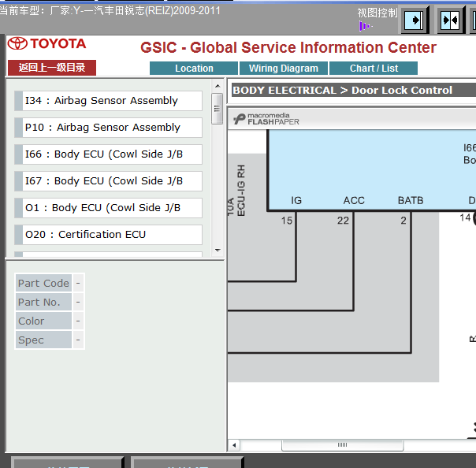Click the Color label
The height and width of the screenshot is (468, 476).
click(x=43, y=321)
